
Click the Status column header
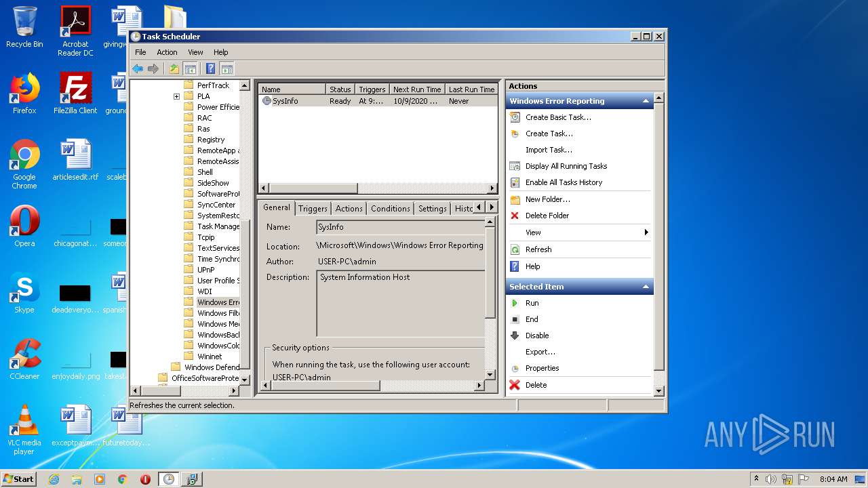[x=340, y=89]
